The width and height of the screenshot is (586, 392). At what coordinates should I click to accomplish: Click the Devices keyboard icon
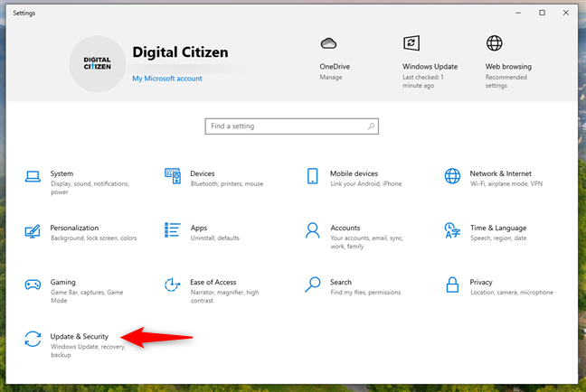pyautogui.click(x=173, y=175)
